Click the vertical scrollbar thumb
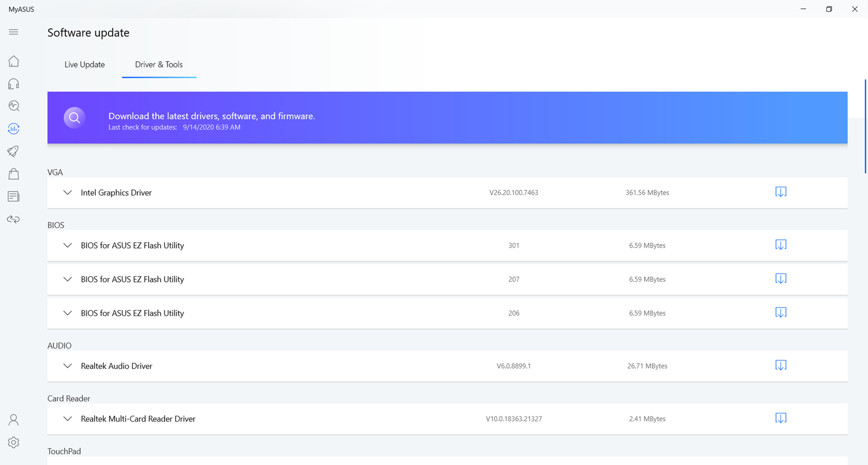868x465 pixels. pos(865,126)
